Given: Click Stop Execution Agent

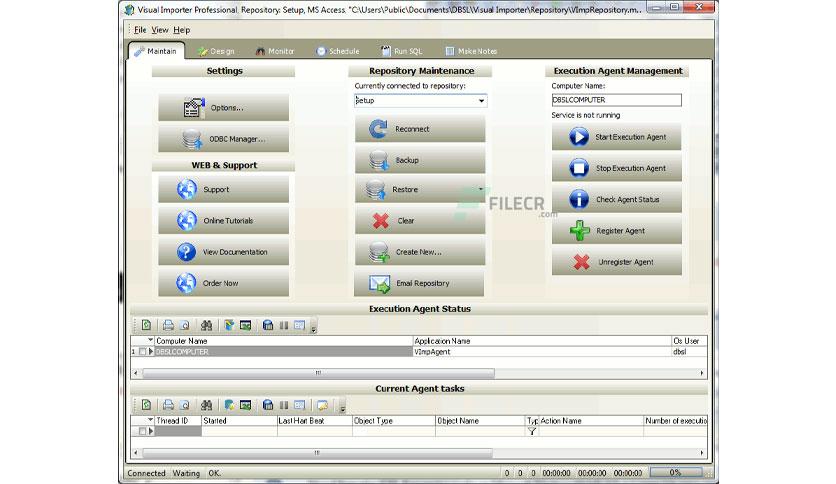Looking at the screenshot, I should click(x=616, y=168).
